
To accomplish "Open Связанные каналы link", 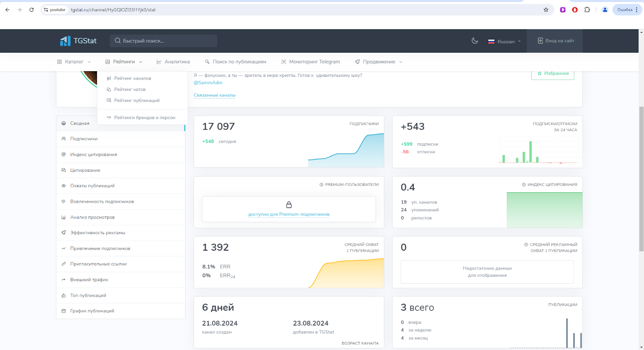I will click(215, 95).
